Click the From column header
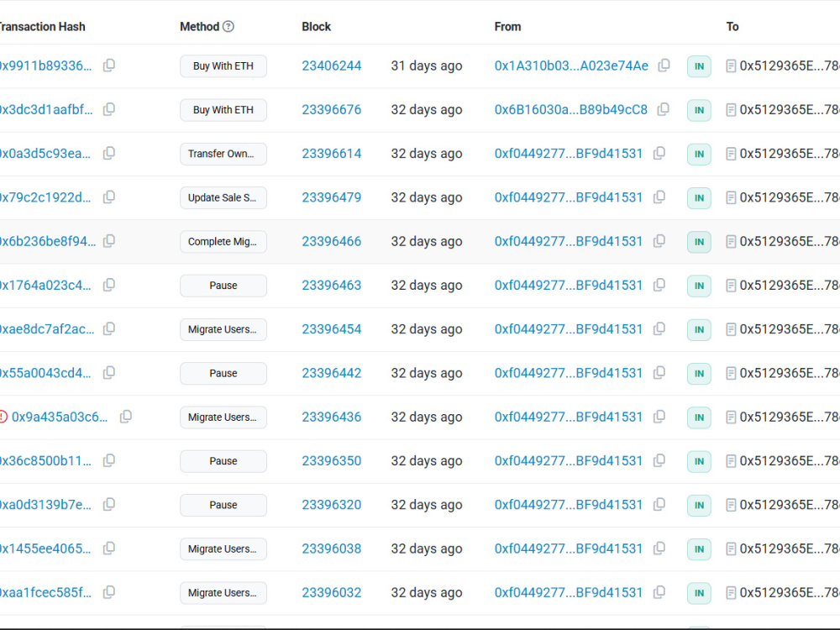The height and width of the screenshot is (630, 840). coord(507,27)
